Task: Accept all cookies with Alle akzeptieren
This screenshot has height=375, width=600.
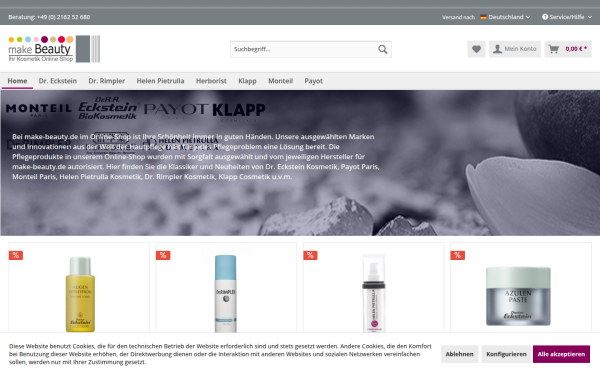Action: pos(561,354)
